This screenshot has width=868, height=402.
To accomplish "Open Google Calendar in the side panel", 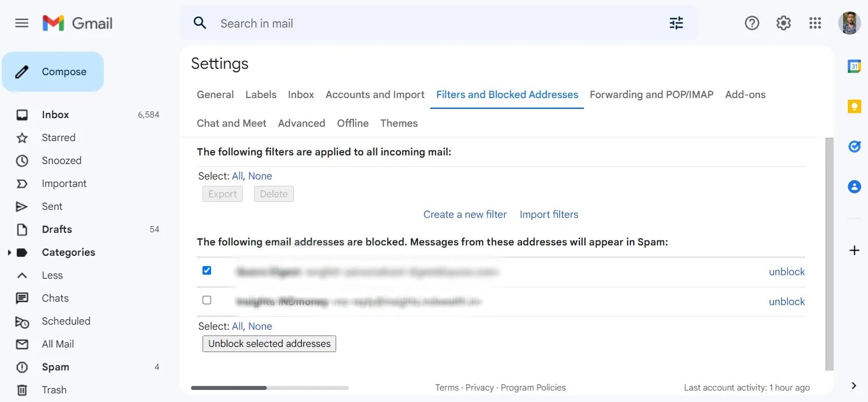I will coord(854,66).
